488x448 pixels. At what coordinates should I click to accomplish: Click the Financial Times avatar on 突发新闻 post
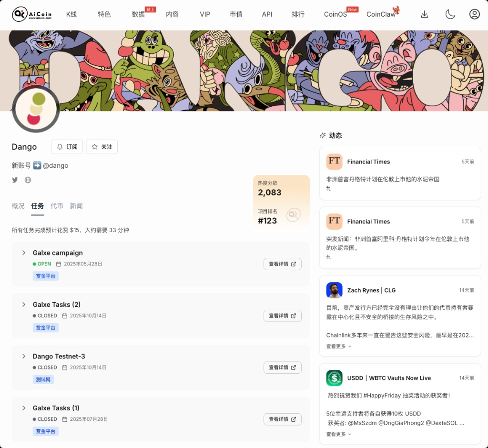[x=334, y=221]
